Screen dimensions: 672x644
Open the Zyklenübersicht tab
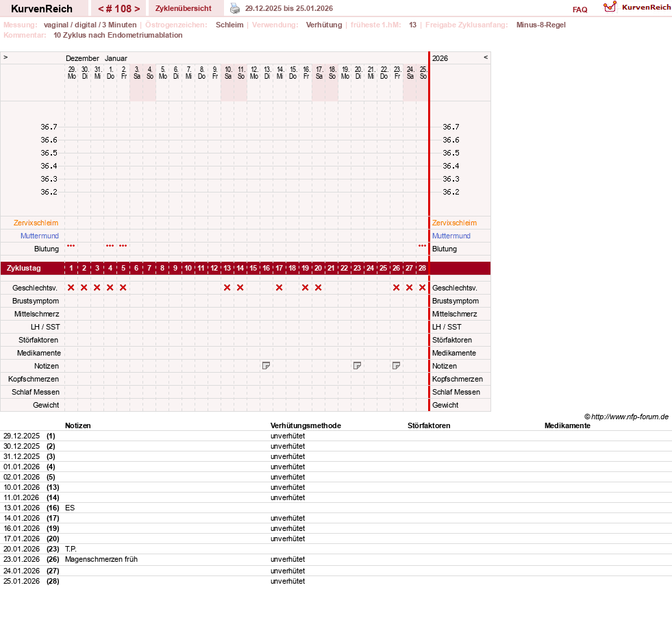tap(184, 8)
